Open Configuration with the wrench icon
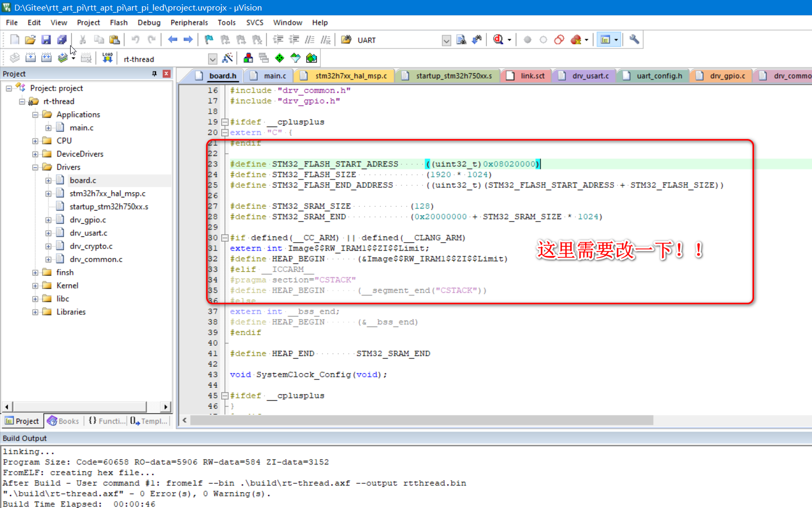Screen dimensions: 812x508 (634, 40)
